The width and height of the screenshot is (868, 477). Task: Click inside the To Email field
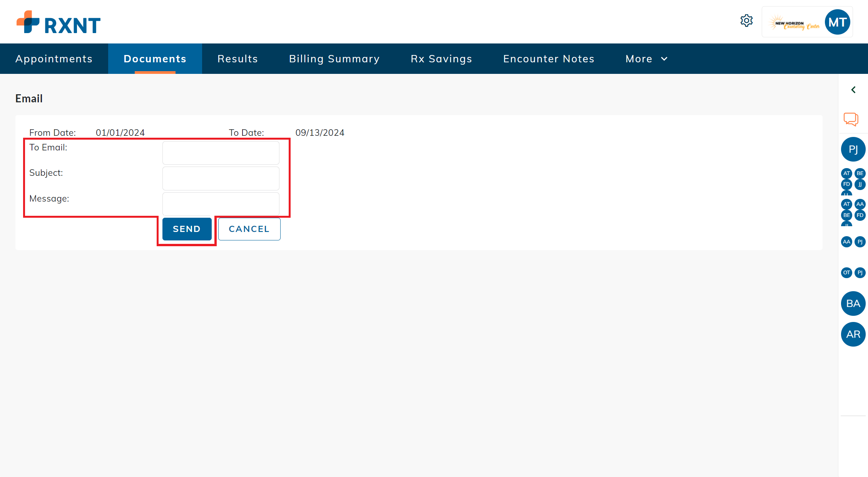click(221, 152)
